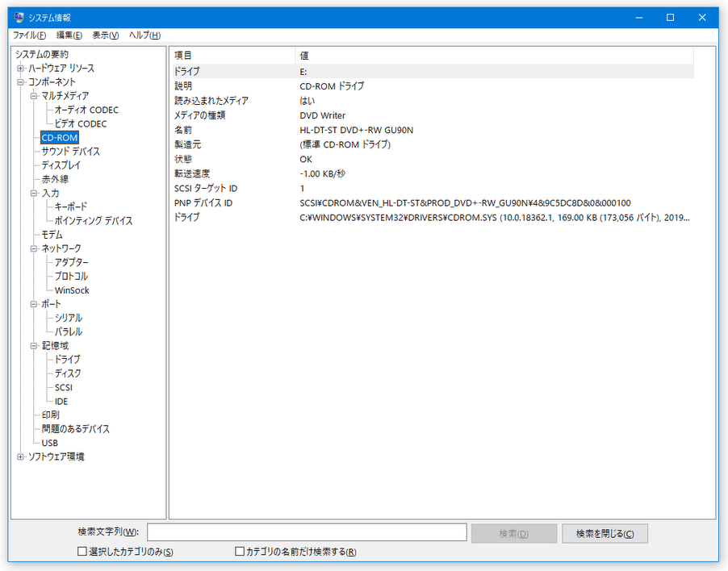This screenshot has width=728, height=571.
Task: Collapse the ポート branch
Action: (x=34, y=304)
